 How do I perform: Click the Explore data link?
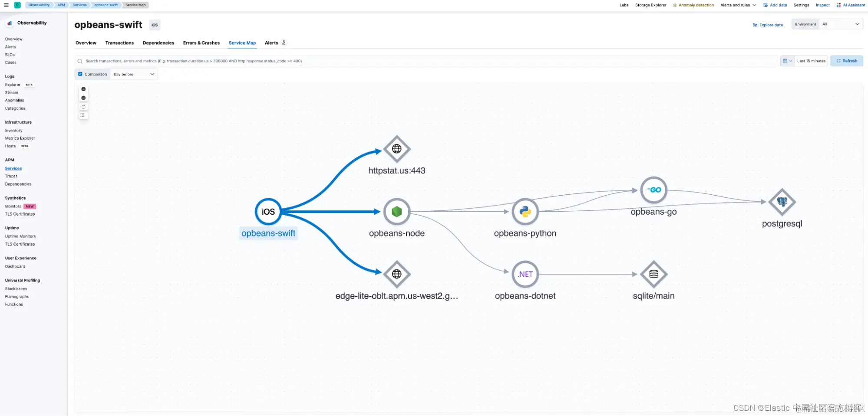[x=771, y=25]
